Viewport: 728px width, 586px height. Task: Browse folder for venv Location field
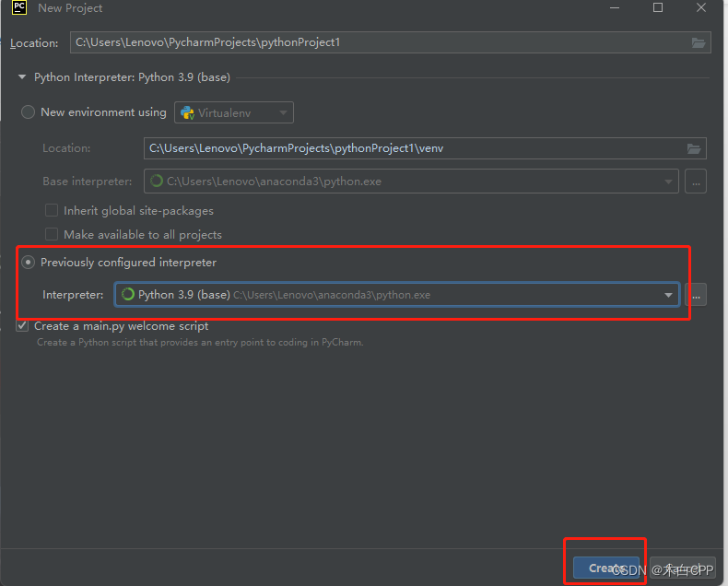[694, 148]
